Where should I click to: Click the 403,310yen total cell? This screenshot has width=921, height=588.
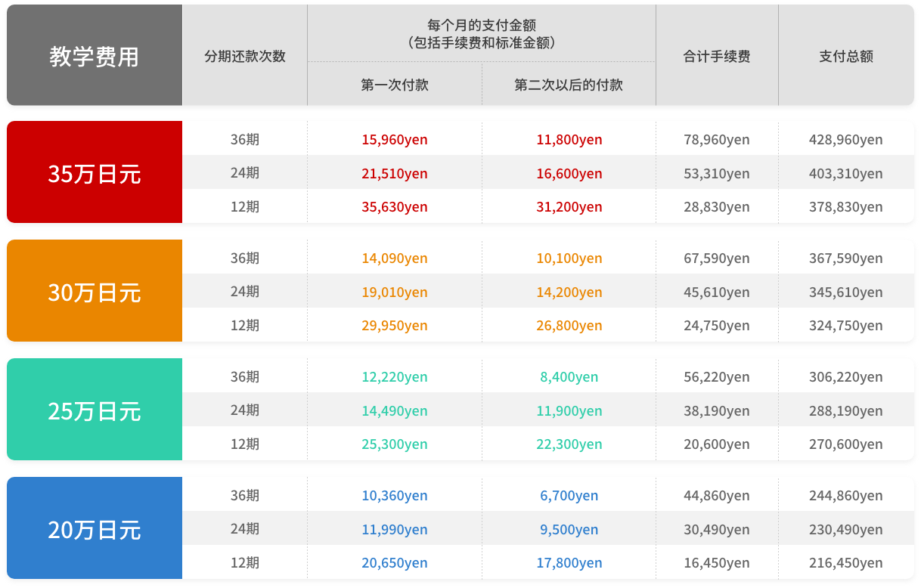click(x=846, y=174)
